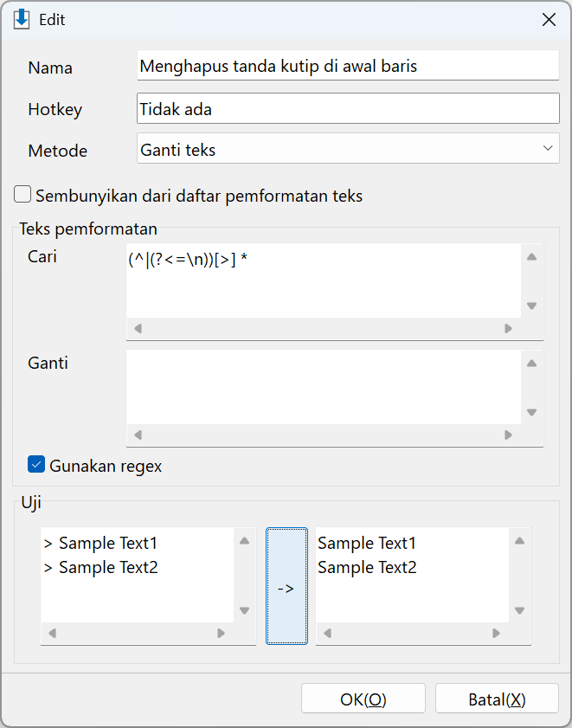Click the Uji output result text box
This screenshot has height=728, width=572.
click(412, 575)
